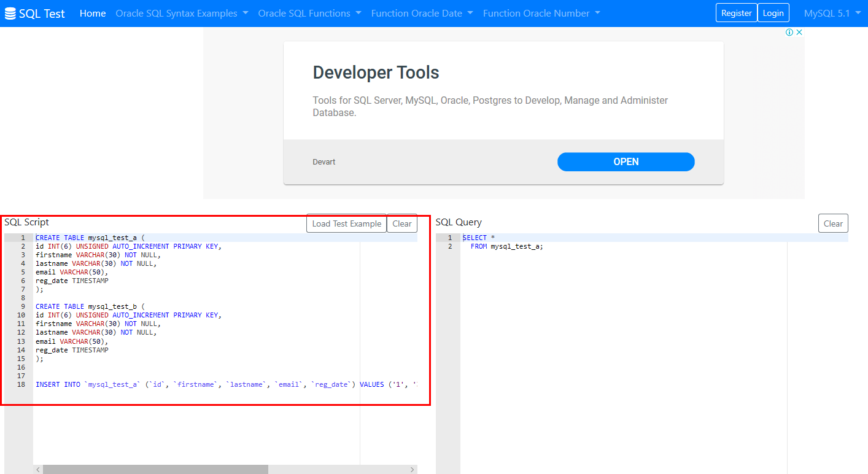Screen dimensions: 868x474
Task: Expand Function Oracle Number menu
Action: tap(542, 14)
